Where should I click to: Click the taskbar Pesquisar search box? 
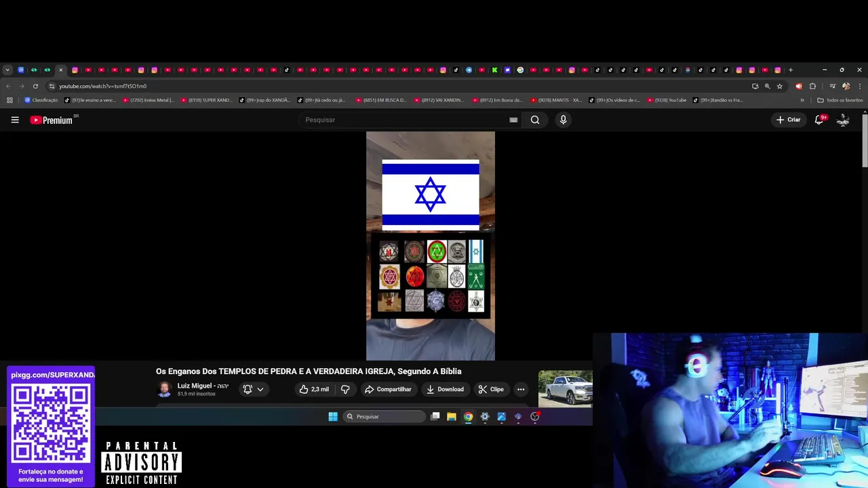point(384,417)
